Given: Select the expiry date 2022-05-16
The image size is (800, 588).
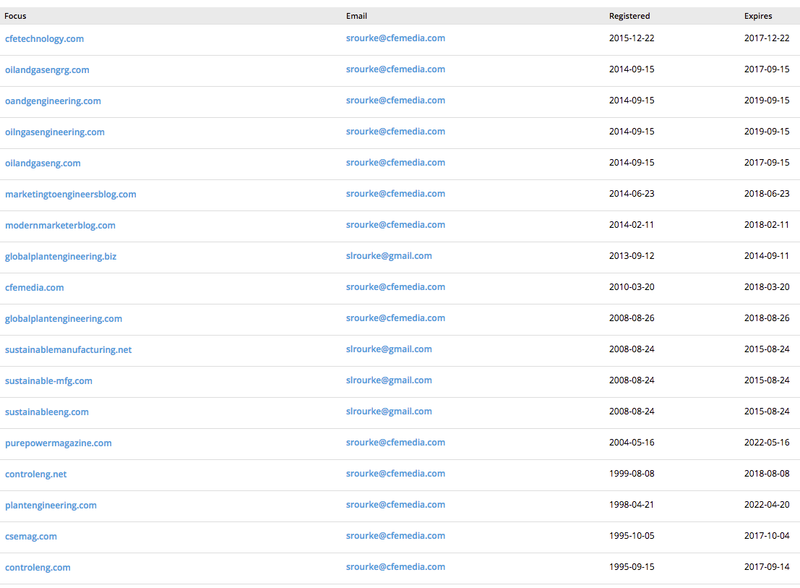Looking at the screenshot, I should coord(767,443).
